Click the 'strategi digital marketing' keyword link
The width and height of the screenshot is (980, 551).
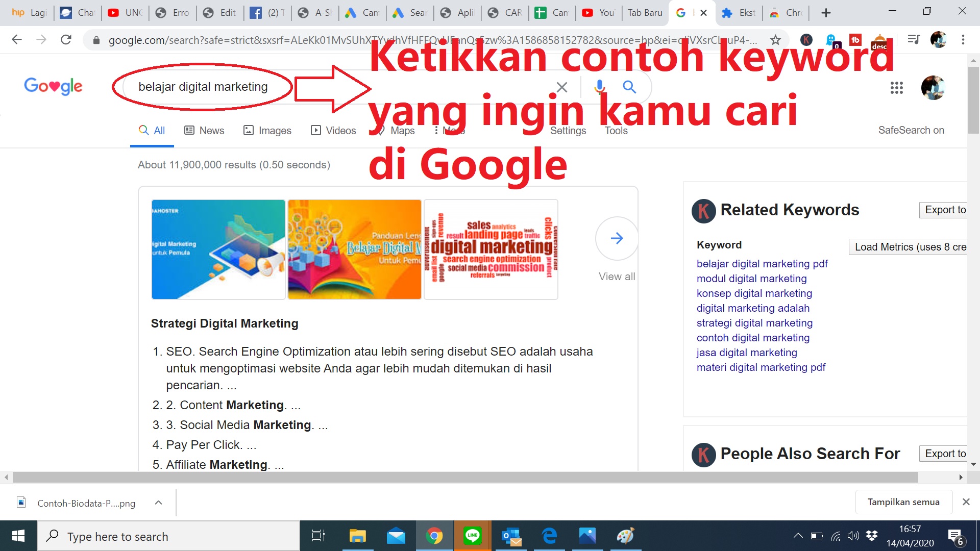754,323
